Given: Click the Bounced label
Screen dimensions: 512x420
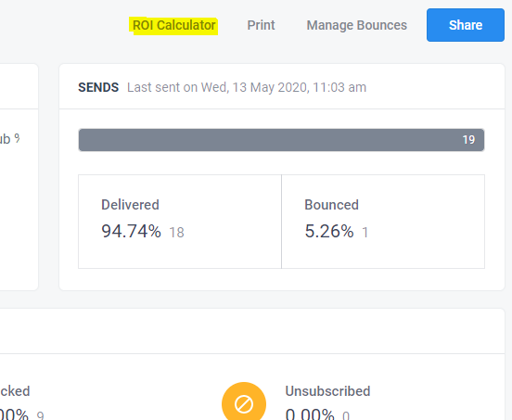Looking at the screenshot, I should coord(331,205).
